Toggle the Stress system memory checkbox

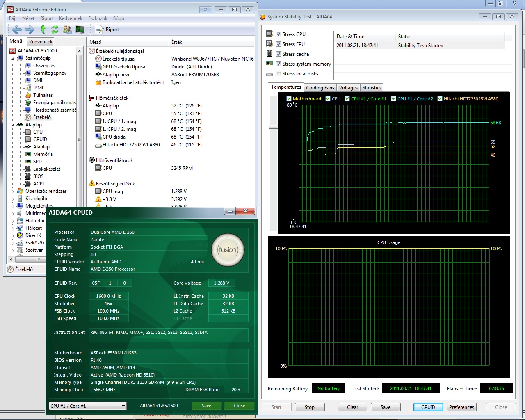(278, 64)
